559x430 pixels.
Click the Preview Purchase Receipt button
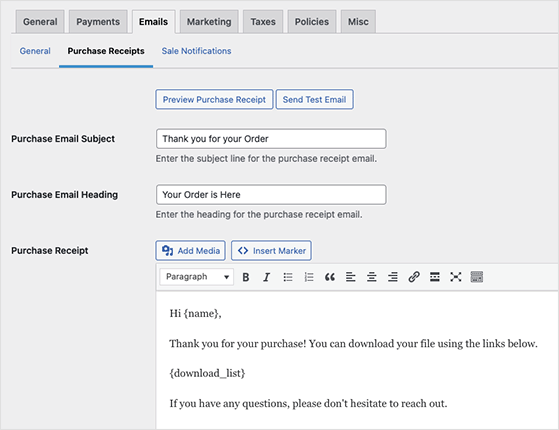[x=214, y=99]
